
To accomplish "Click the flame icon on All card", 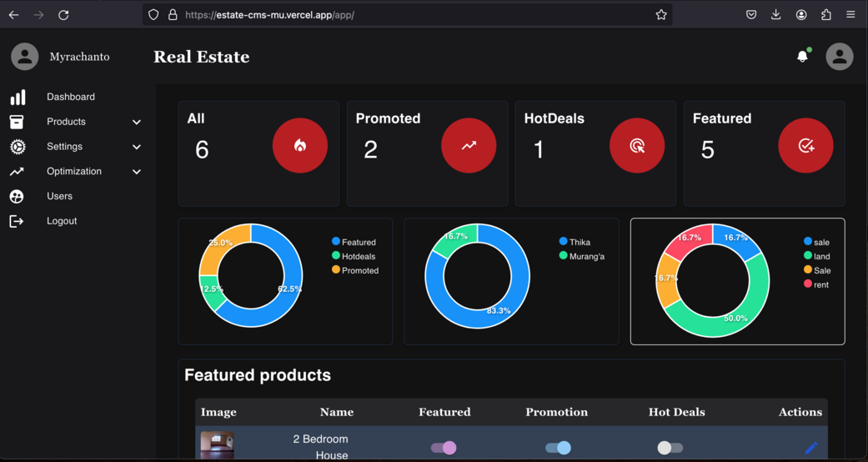I will tap(300, 146).
